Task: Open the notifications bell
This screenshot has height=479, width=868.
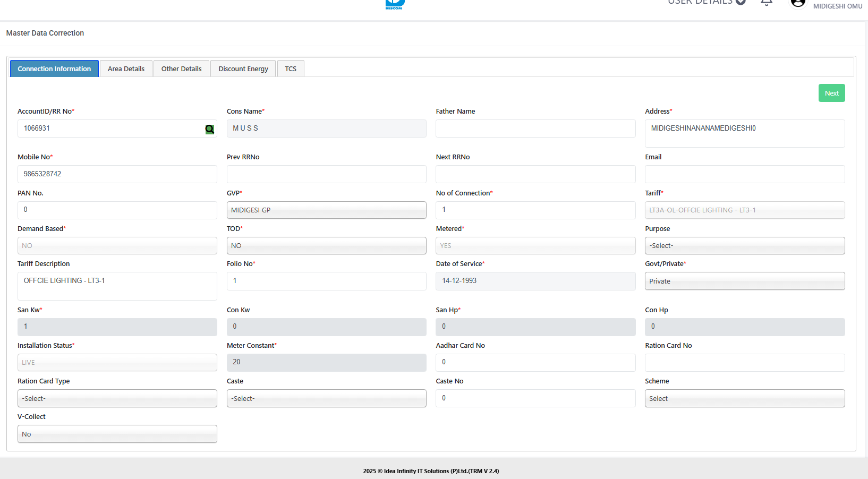Action: coord(766,2)
